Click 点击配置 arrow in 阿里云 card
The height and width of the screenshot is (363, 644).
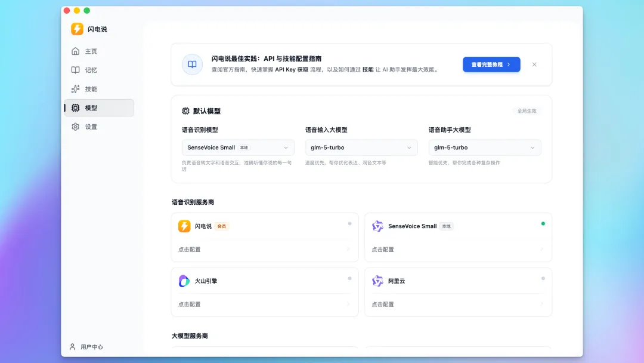541,304
